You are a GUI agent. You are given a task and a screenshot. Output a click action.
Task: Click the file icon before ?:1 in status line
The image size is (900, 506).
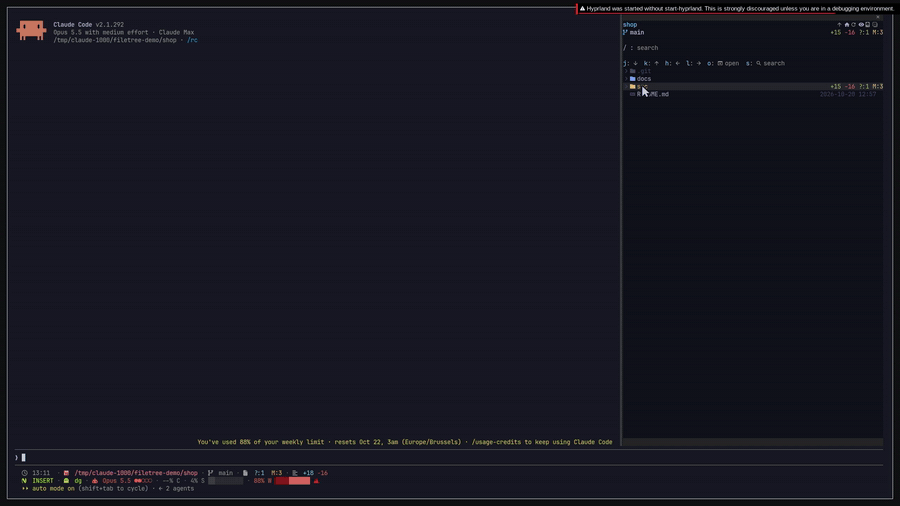pyautogui.click(x=245, y=473)
